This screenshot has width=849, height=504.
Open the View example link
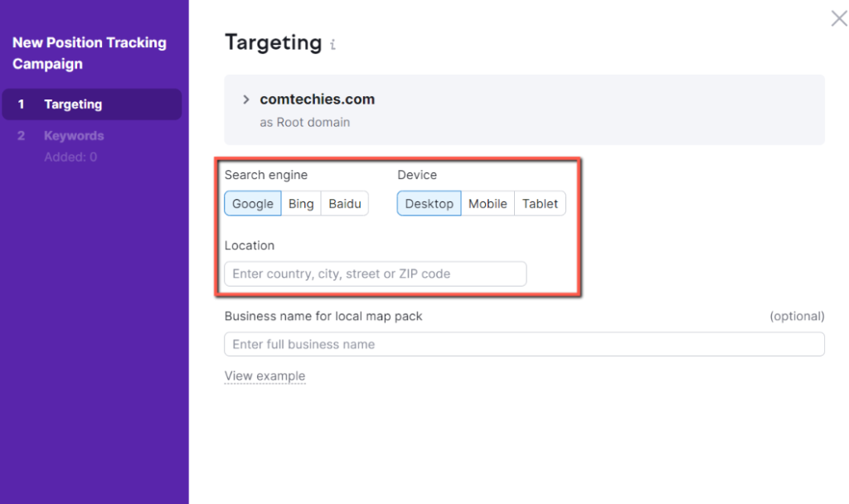264,376
